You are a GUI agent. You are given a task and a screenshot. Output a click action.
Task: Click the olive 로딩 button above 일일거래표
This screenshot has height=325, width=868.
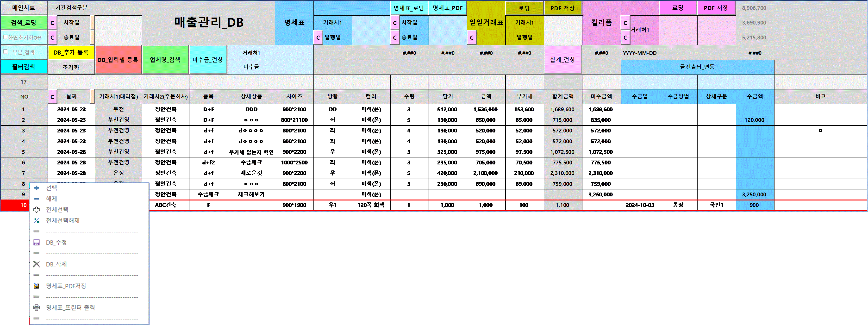pyautogui.click(x=524, y=8)
